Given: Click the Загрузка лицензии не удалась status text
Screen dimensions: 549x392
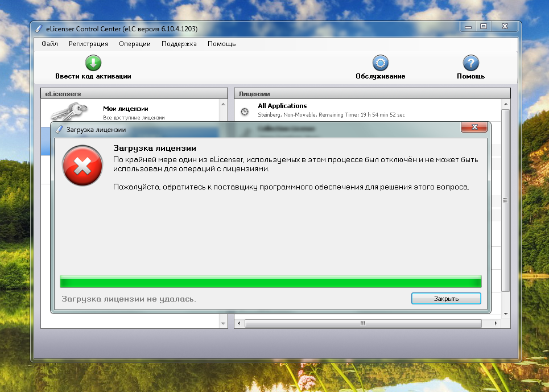Looking at the screenshot, I should pyautogui.click(x=129, y=299).
